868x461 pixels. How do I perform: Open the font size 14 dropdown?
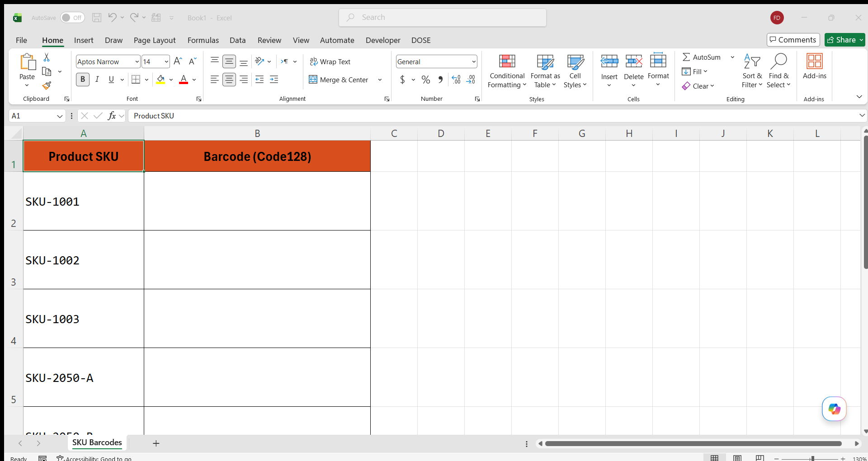coord(166,61)
